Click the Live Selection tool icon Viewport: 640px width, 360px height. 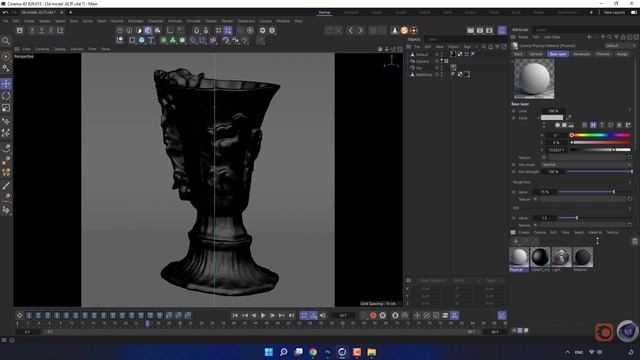(x=6, y=56)
